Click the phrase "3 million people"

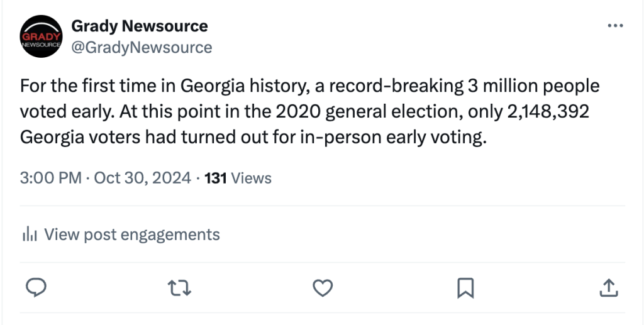[x=533, y=85]
